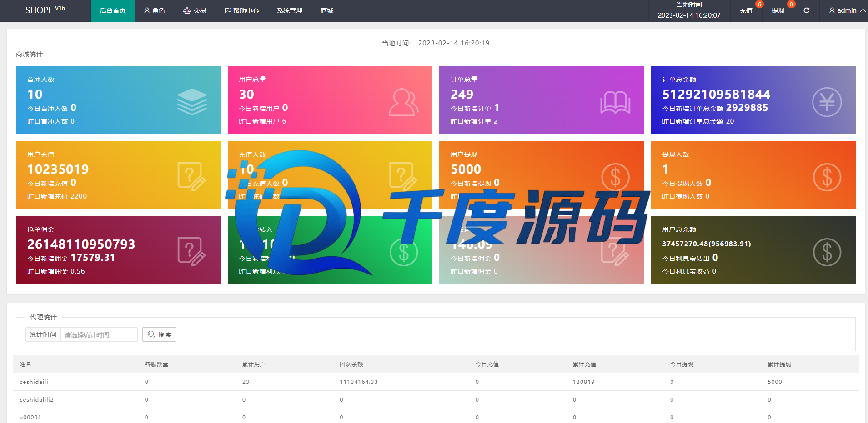Screen dimensions: 868x423
Task: Click the magnifier icon in 搜索 button
Action: 151,334
